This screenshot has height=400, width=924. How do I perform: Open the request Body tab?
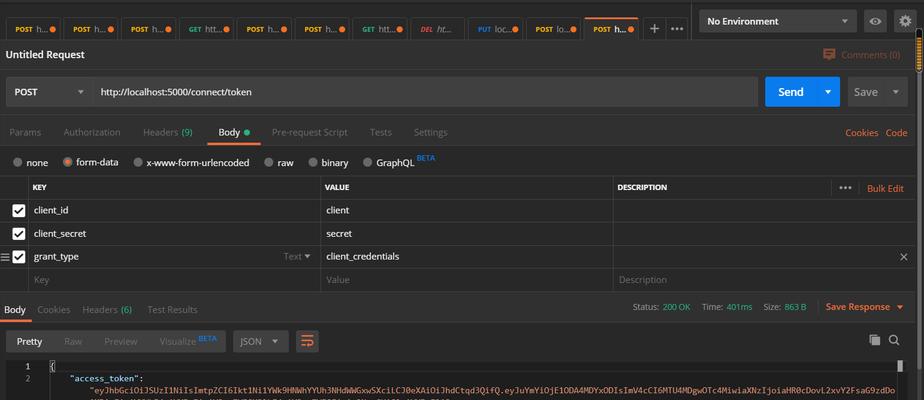[234, 133]
